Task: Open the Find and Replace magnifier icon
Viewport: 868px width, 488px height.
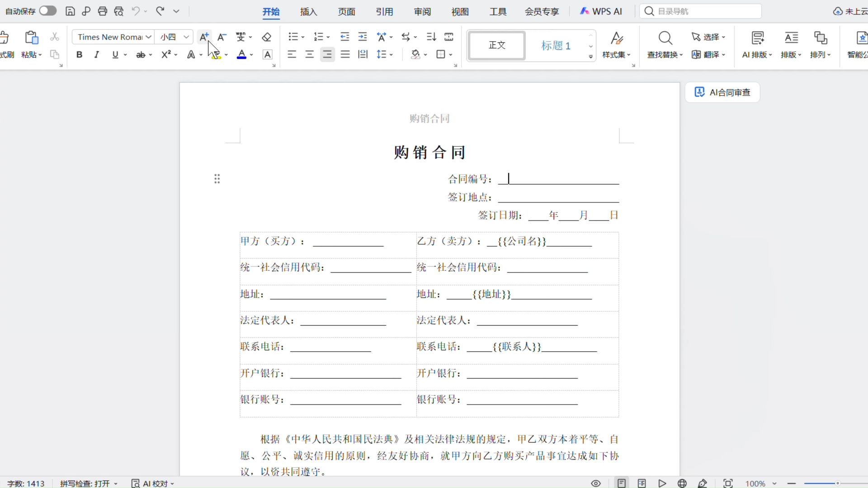Action: coord(665,38)
